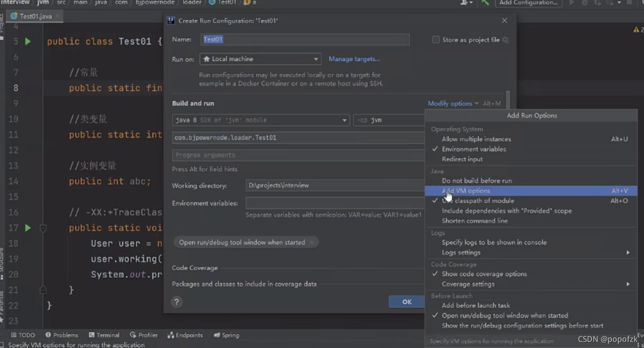Select Add VM options menu entry

click(531, 191)
